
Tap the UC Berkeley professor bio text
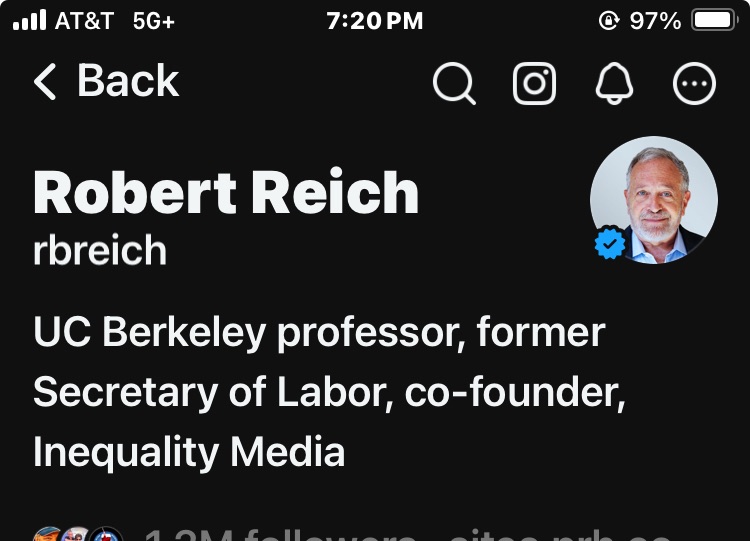(319, 332)
